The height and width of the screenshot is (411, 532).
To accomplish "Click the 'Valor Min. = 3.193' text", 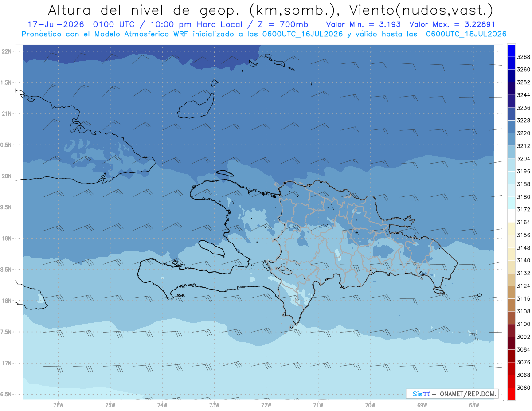I will point(363,24).
